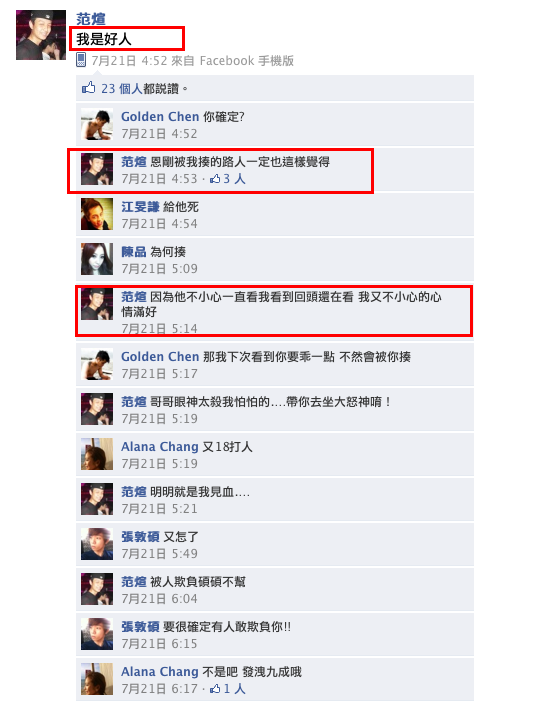This screenshot has height=703, width=540.
Task: Open 張敦碩's avatar on 又怎了 comment
Action: click(x=97, y=544)
